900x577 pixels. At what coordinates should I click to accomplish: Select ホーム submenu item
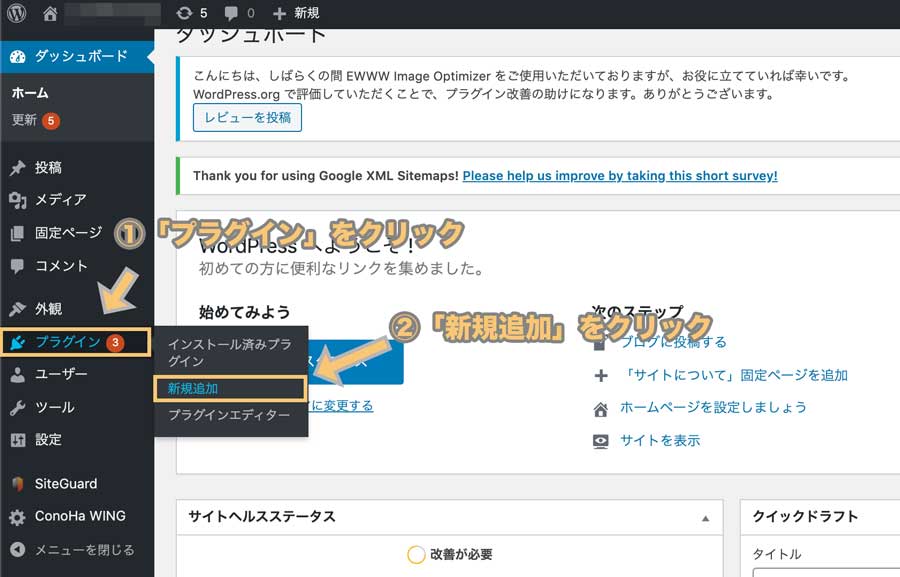coord(30,93)
